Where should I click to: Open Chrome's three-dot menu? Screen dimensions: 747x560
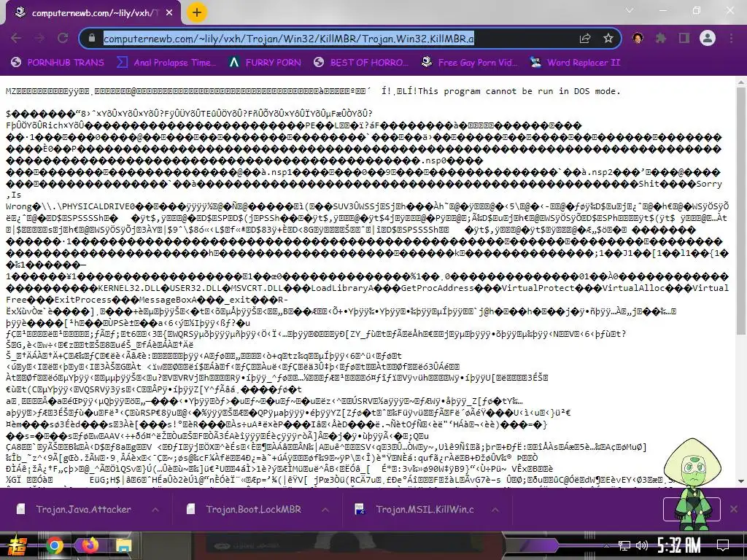click(x=731, y=38)
